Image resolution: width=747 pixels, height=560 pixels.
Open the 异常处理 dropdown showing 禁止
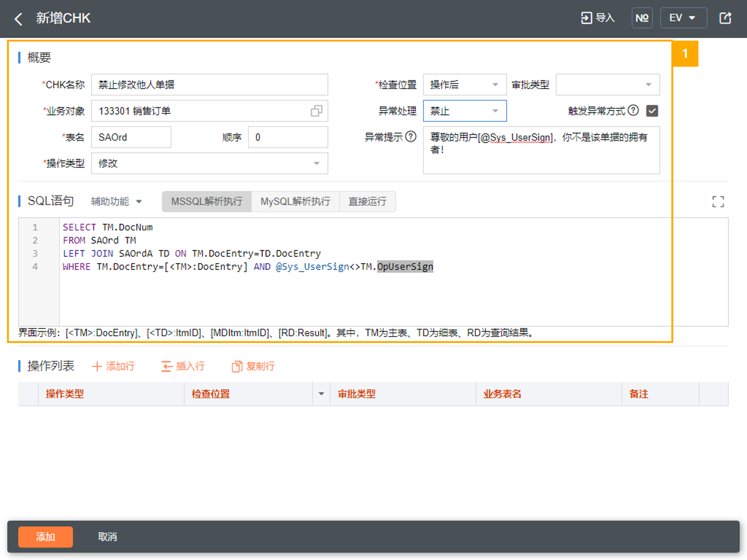click(465, 111)
